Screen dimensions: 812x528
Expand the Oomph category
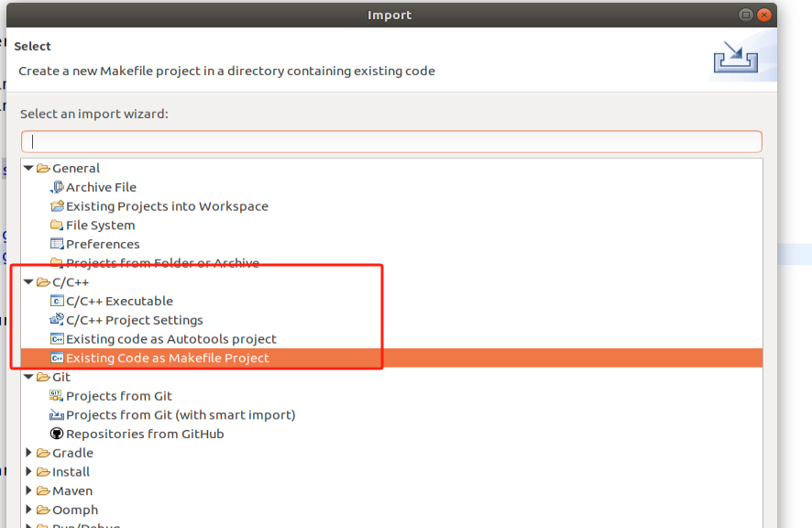(x=29, y=510)
